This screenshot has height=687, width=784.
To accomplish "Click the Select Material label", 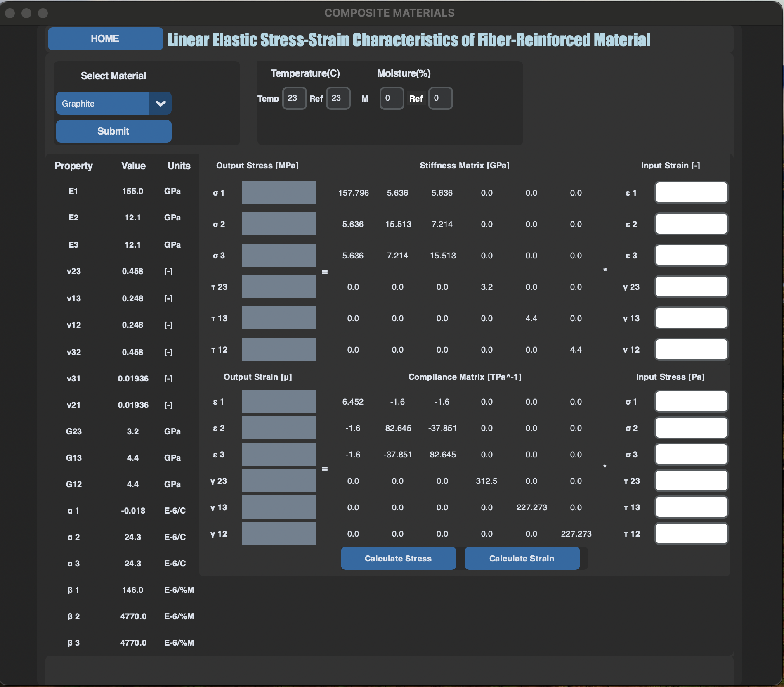I will point(113,76).
